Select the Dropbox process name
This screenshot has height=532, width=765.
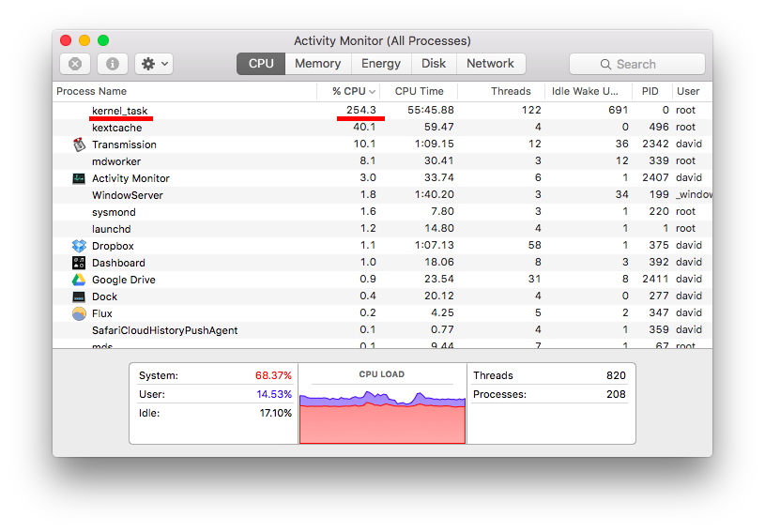point(113,246)
